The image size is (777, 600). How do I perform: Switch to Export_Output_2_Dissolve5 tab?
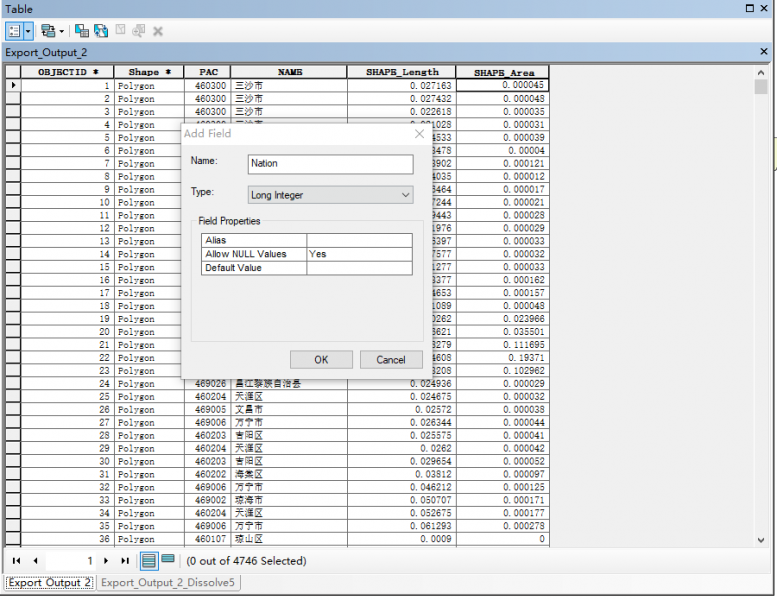(169, 583)
